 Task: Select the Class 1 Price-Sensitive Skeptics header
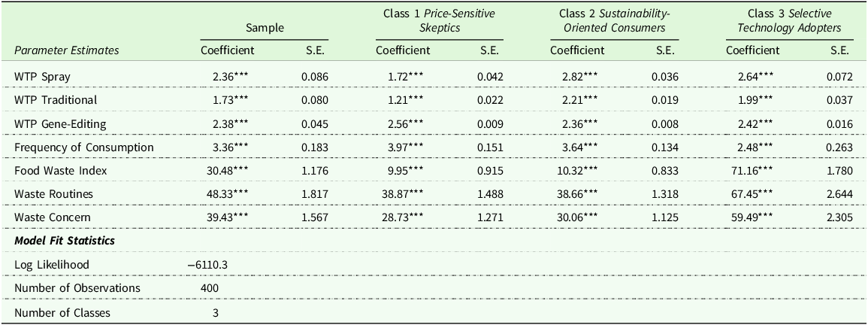click(x=440, y=21)
